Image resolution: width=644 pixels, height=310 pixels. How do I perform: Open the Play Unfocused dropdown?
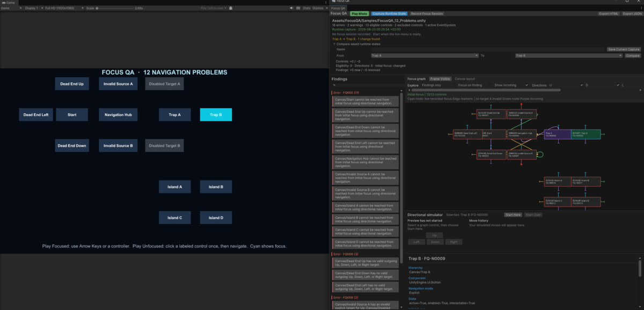pos(214,9)
